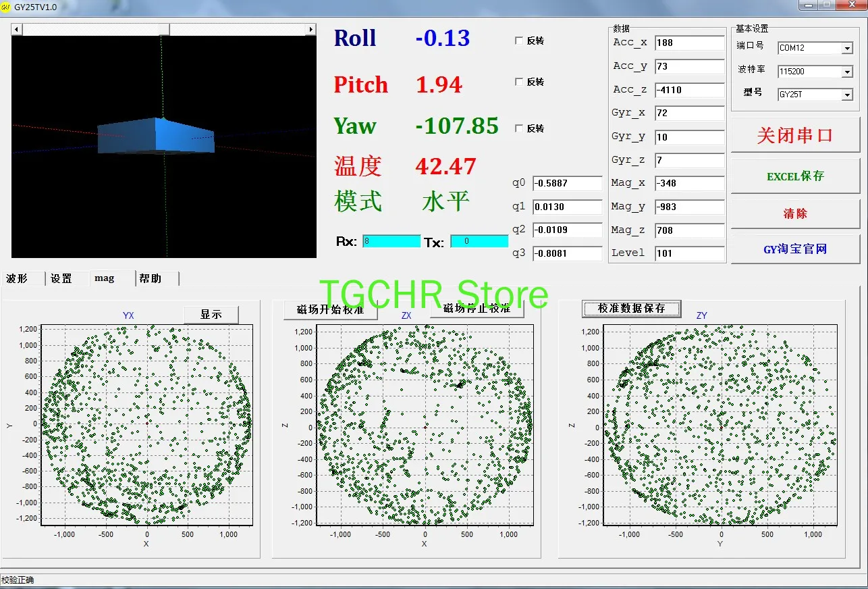The image size is (868, 589).
Task: Enable the 反转 checkbox for Pitch
Action: 518,82
